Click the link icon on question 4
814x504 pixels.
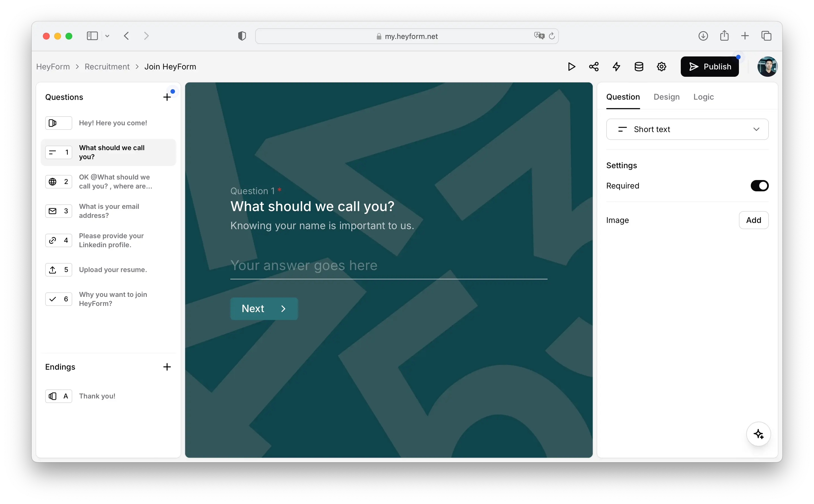click(53, 240)
